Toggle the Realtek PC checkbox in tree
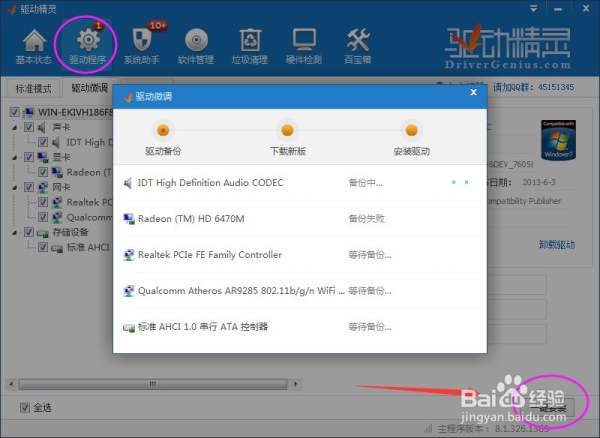Screen dimensions: 600x438 (43, 202)
